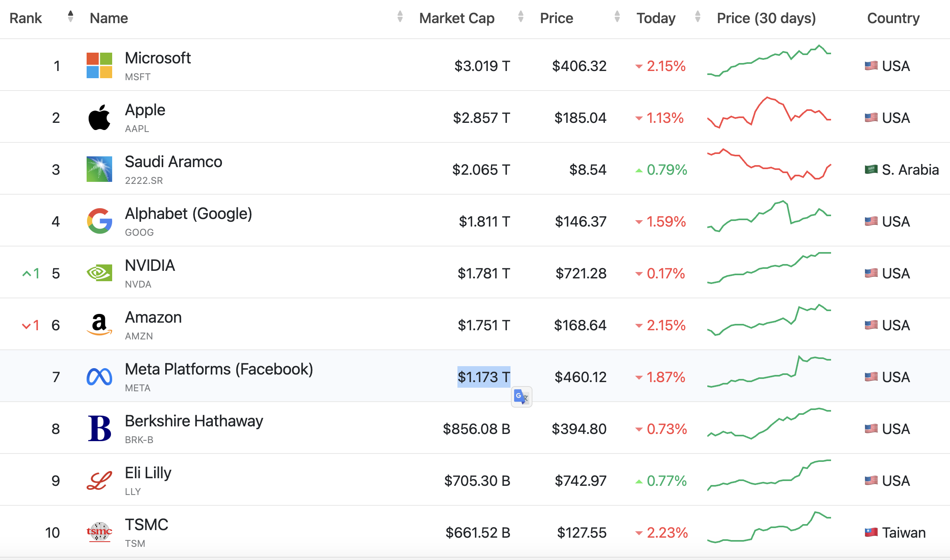Click the Country column header
This screenshot has height=560, width=950.
[893, 18]
